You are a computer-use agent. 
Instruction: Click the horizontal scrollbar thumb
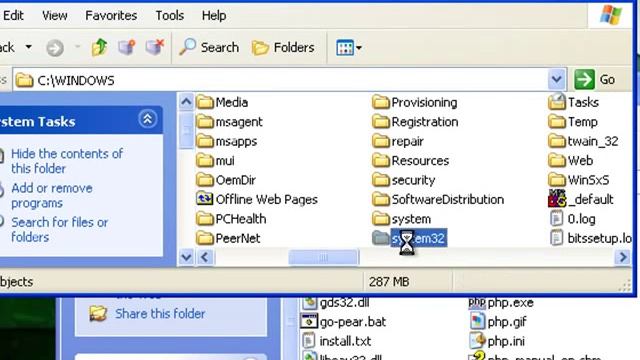[x=324, y=257]
